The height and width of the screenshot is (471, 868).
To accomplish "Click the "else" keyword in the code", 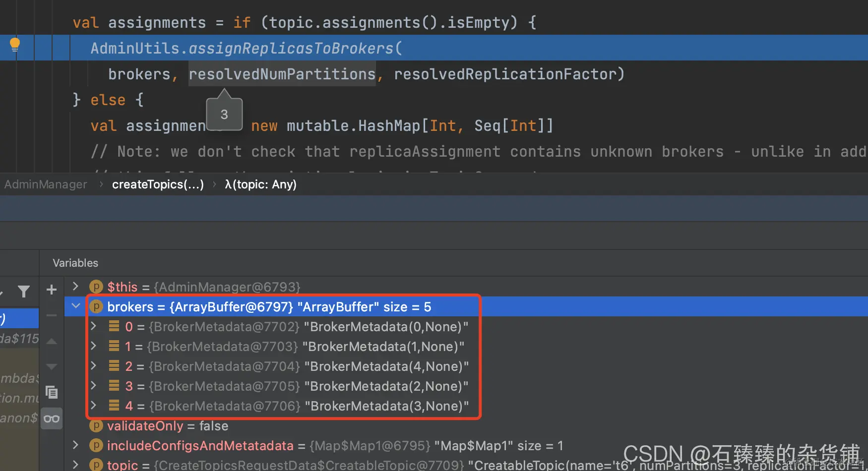I will tap(108, 100).
